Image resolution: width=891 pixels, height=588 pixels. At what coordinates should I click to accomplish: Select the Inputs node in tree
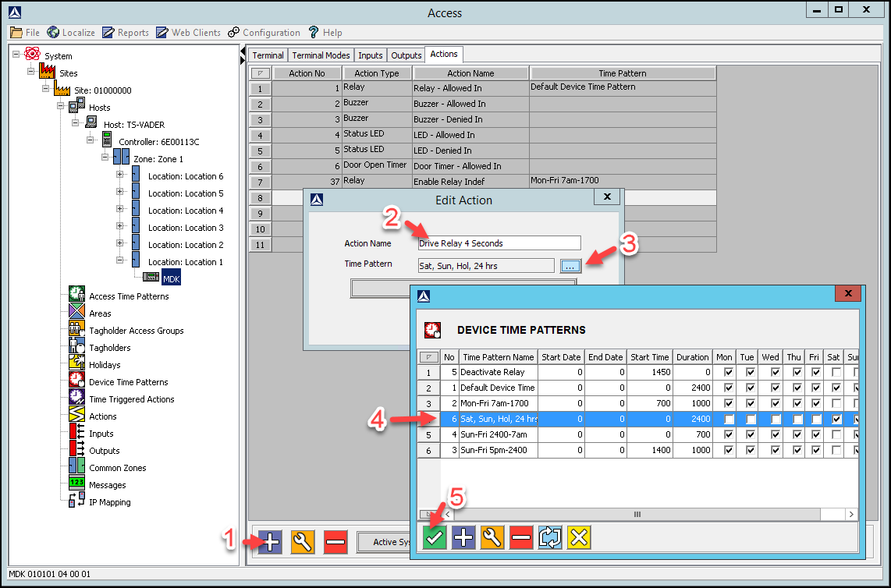[x=101, y=434]
